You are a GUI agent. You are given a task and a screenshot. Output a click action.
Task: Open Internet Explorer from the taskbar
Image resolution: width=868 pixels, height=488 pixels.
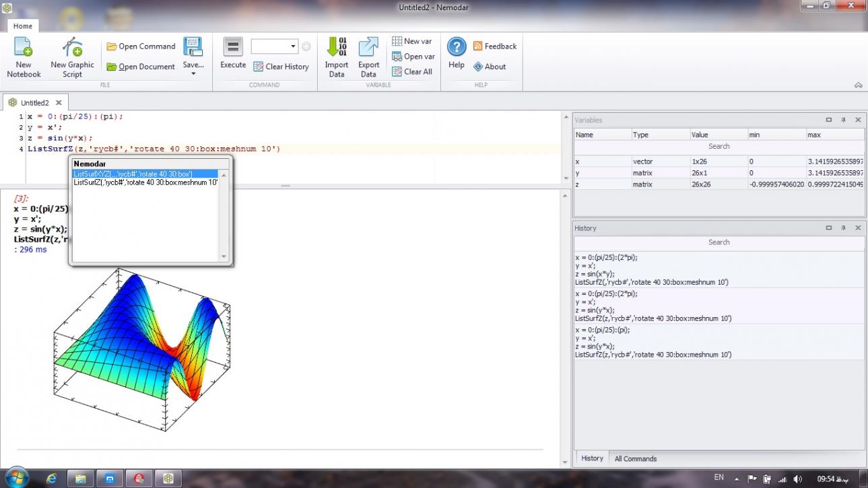(51, 479)
